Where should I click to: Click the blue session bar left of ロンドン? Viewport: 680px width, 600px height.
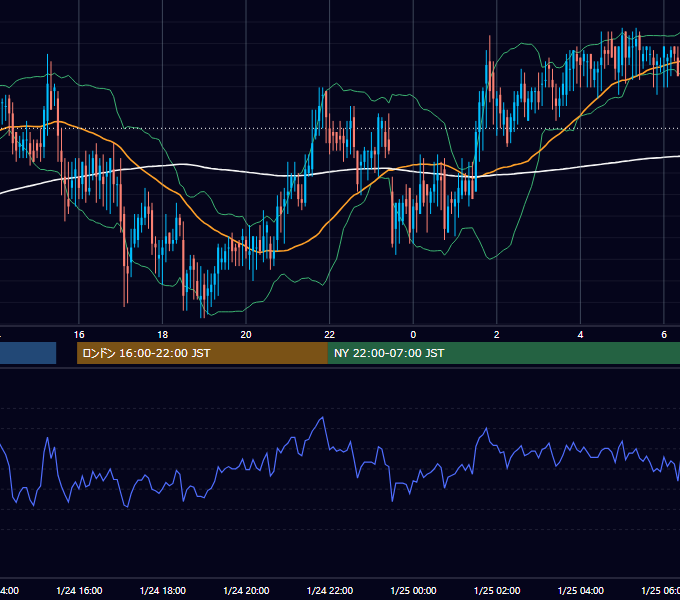pos(28,353)
